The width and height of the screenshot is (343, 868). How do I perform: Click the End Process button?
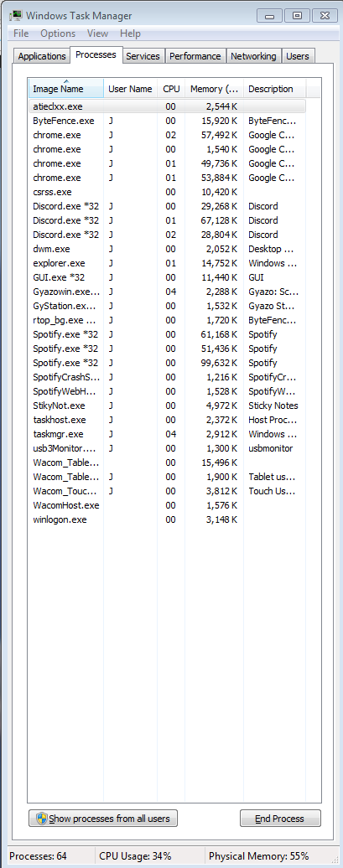[280, 819]
